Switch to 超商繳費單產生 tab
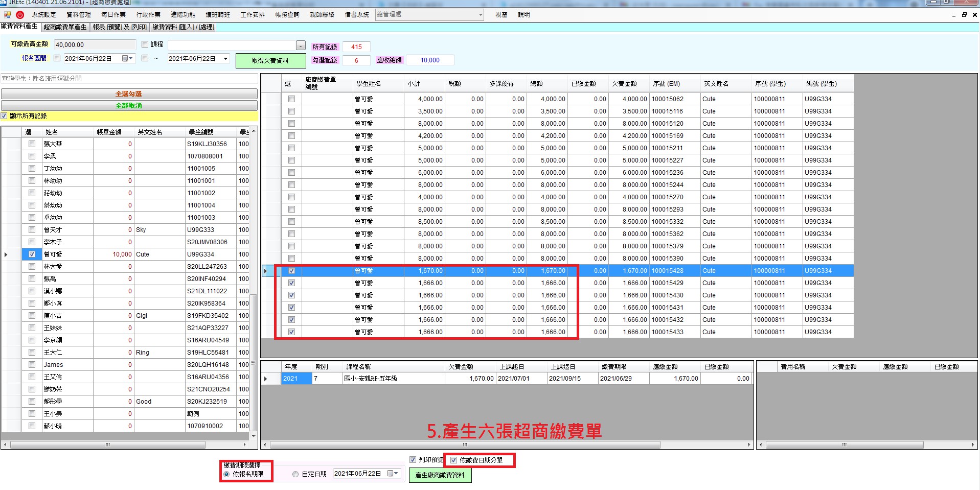Screen dimensions: 980x490 tap(65, 27)
